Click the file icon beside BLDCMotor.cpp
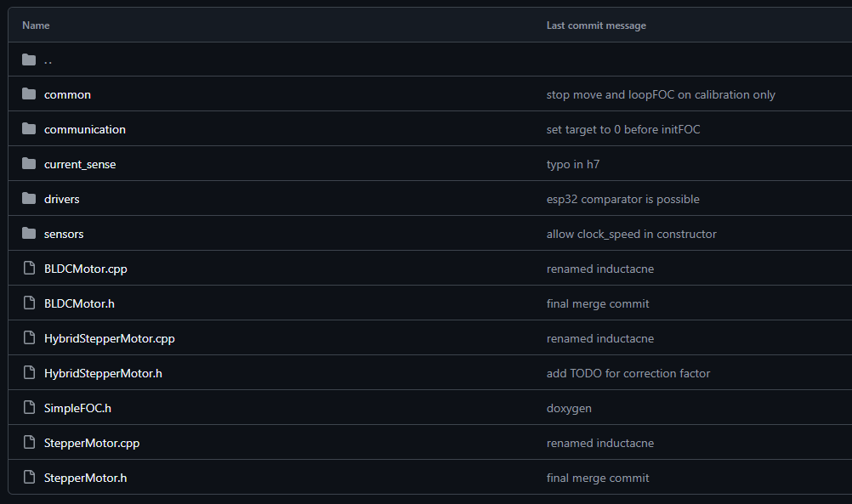 [30, 268]
